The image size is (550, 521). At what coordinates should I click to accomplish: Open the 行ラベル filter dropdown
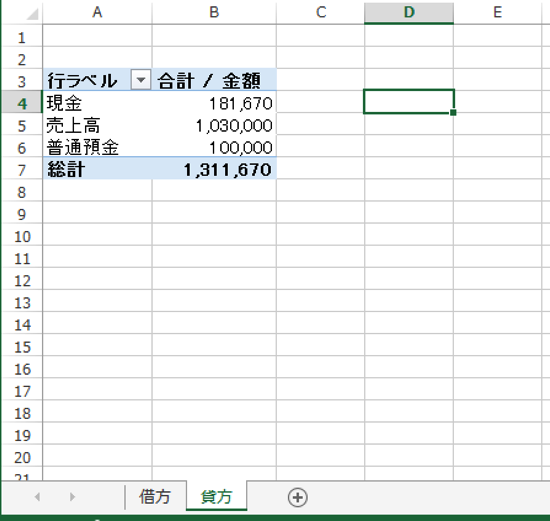click(141, 80)
